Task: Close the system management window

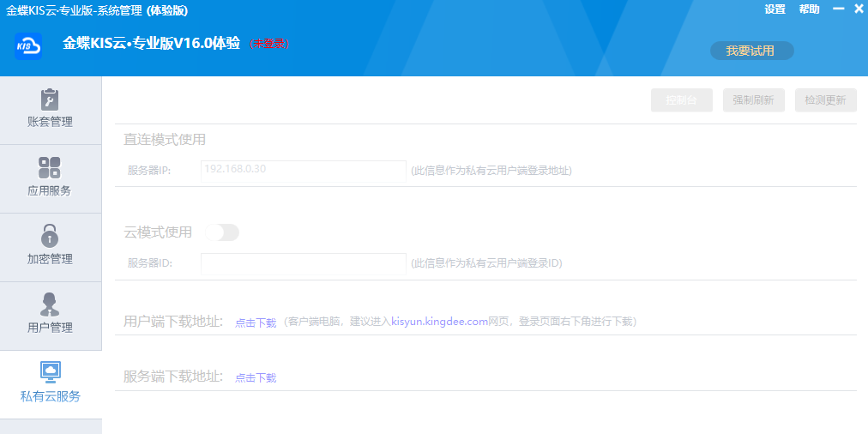Action: (859, 9)
